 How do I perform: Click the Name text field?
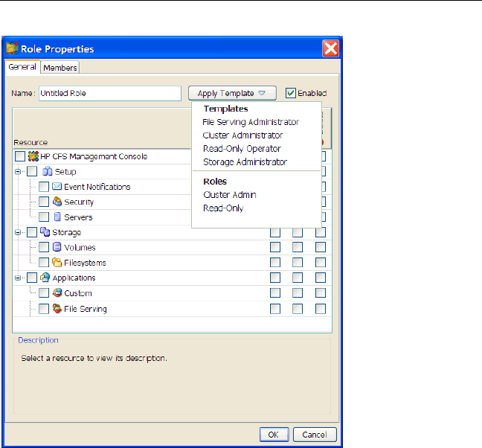(x=109, y=94)
